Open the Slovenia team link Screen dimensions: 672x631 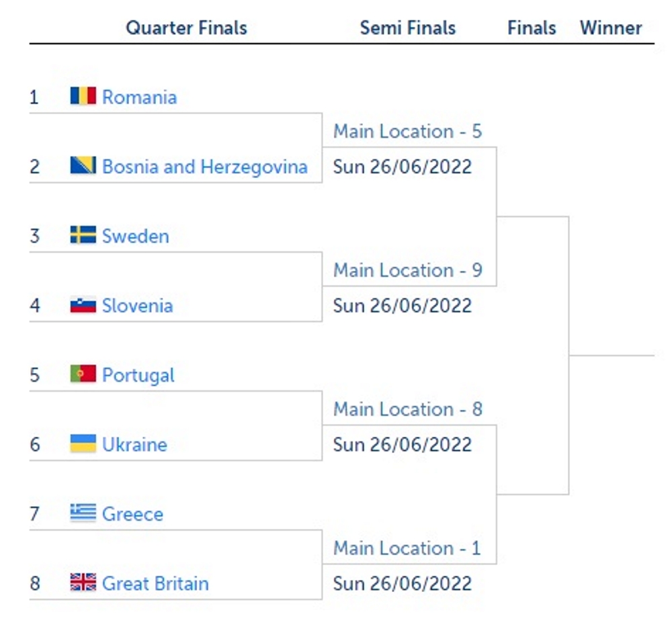tap(138, 306)
